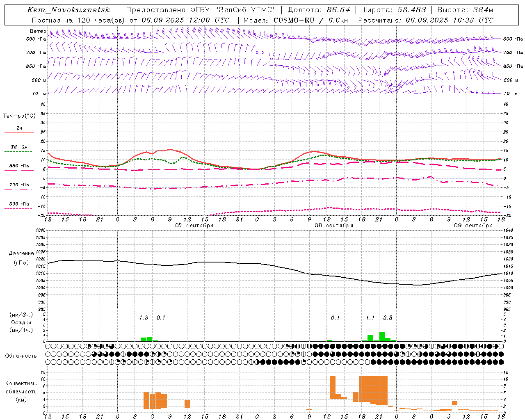This screenshot has width=525, height=420.
Task: Click the Тем-ра(°C) axis label
Action: (x=19, y=116)
